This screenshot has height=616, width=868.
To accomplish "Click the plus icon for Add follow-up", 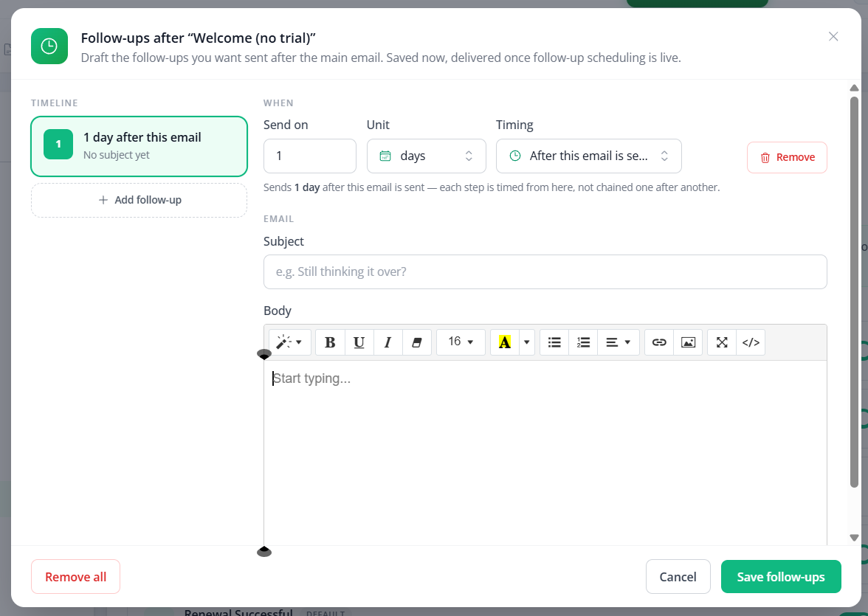I will click(103, 200).
